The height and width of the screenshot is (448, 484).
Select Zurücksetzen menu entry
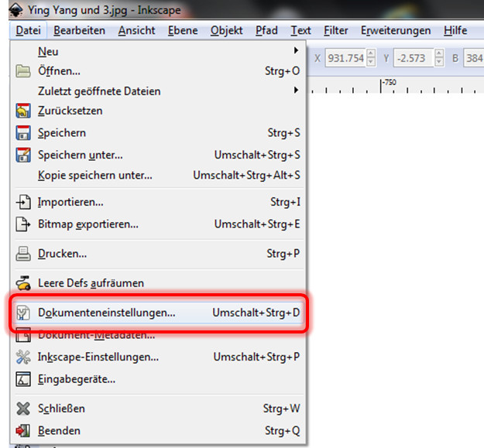[158, 111]
